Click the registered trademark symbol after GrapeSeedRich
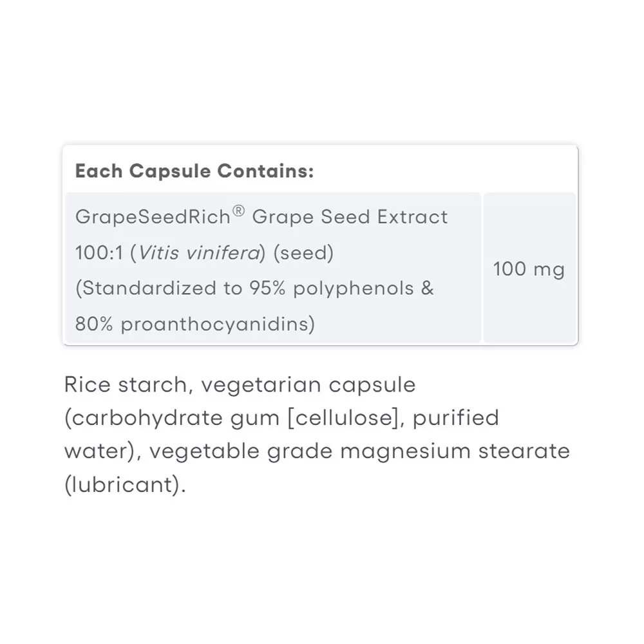The width and height of the screenshot is (644, 644). (238, 211)
